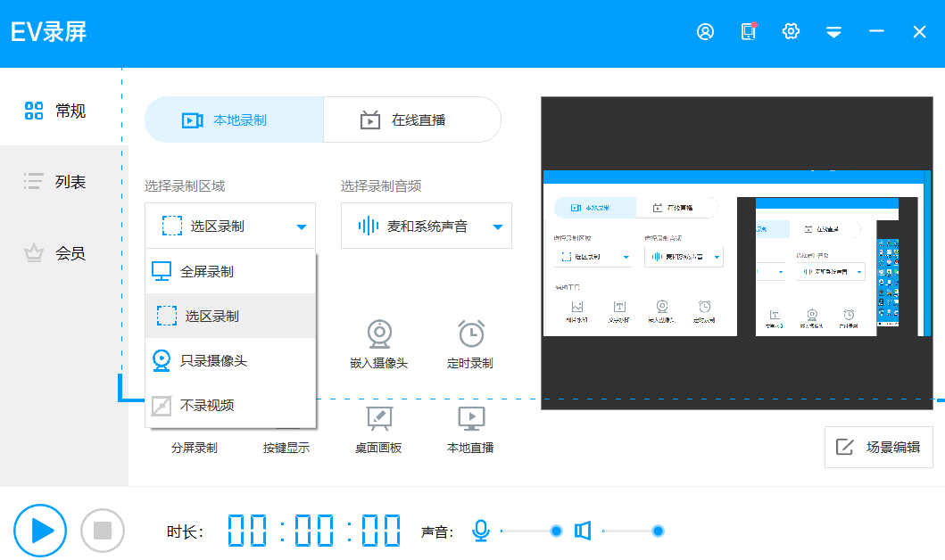Choose 不录视频 from the dropdown list

pos(230,405)
